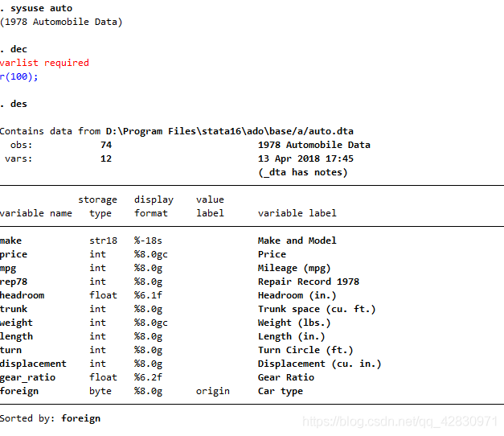Click the 'Repair Record 1978' variable label
This screenshot has height=436, width=504.
click(x=309, y=282)
